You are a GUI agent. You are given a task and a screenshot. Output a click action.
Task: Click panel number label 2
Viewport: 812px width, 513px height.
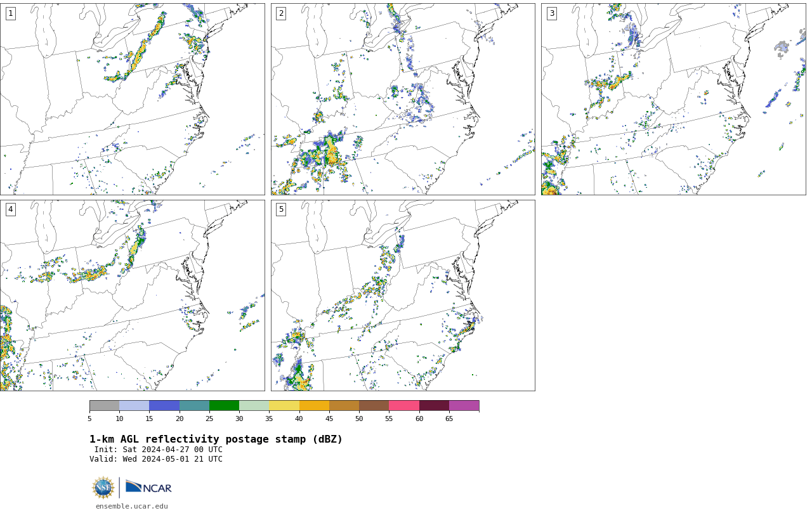click(x=281, y=13)
